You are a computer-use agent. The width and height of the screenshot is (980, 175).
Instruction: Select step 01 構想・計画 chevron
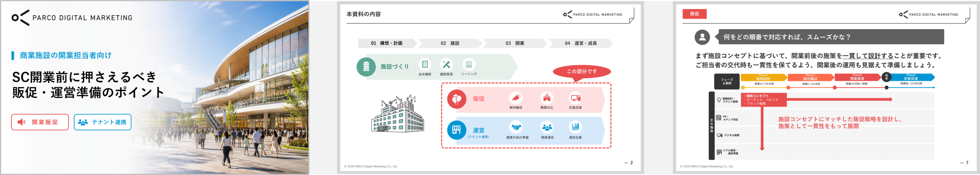tap(387, 43)
